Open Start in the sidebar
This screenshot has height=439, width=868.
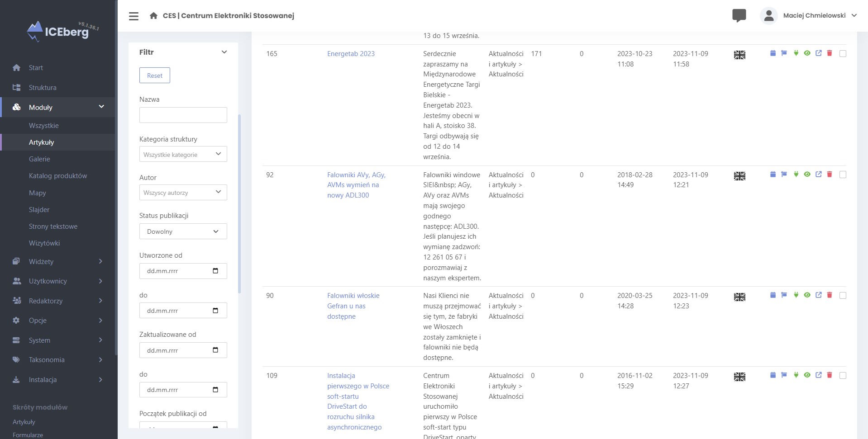click(36, 68)
